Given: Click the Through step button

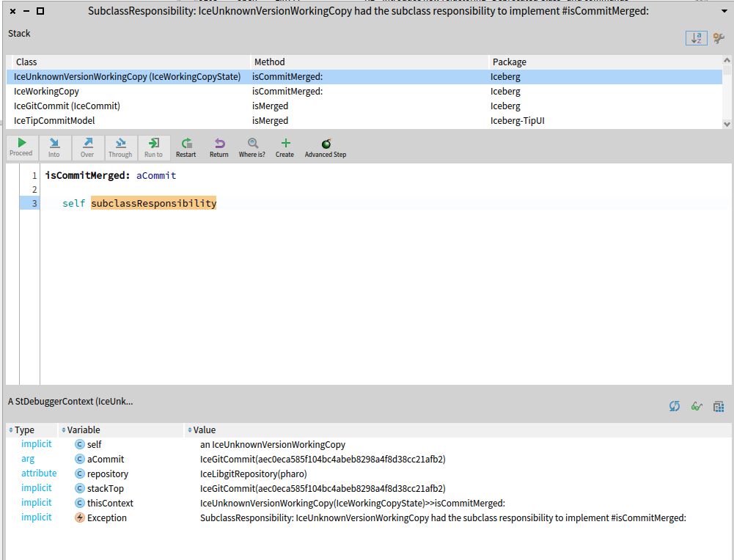Looking at the screenshot, I should [120, 147].
